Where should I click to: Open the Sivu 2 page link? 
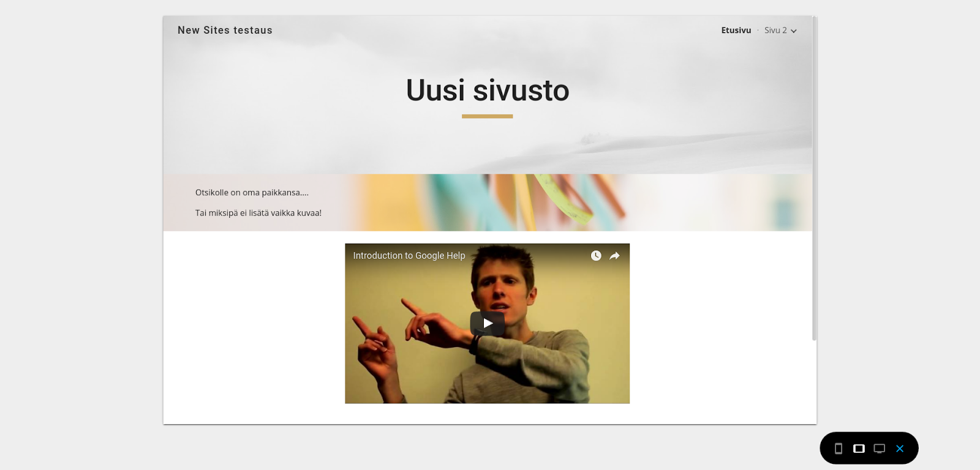(x=775, y=30)
